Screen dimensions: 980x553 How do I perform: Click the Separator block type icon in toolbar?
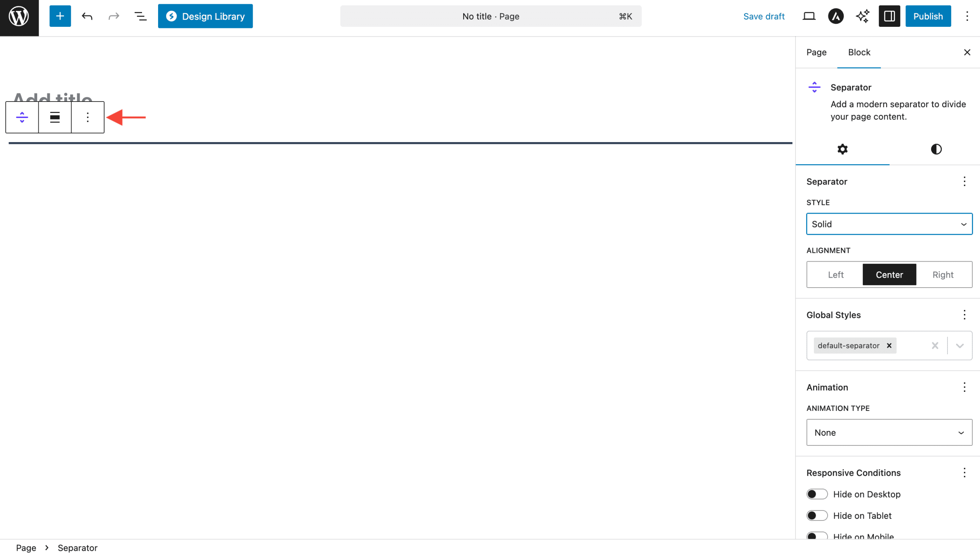click(22, 117)
